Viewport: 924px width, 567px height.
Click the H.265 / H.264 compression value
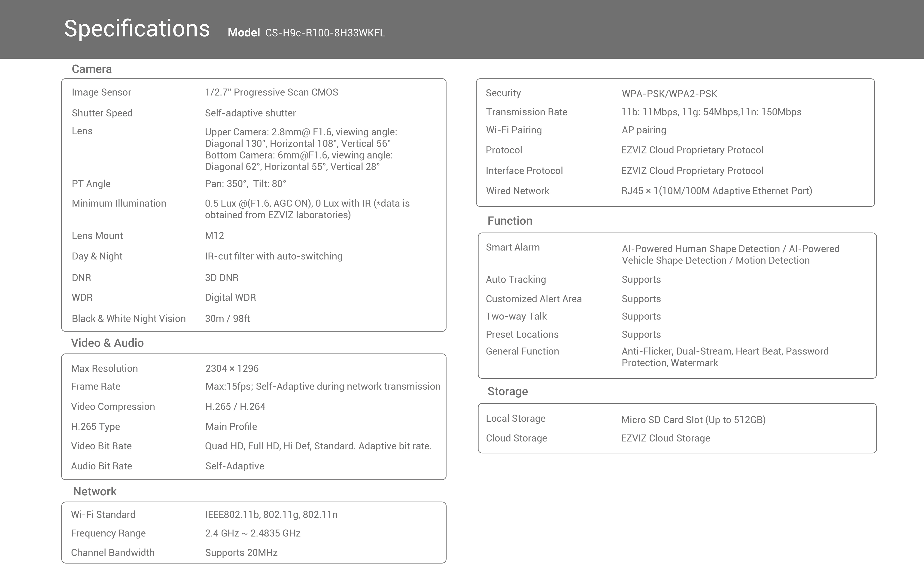pyautogui.click(x=235, y=406)
